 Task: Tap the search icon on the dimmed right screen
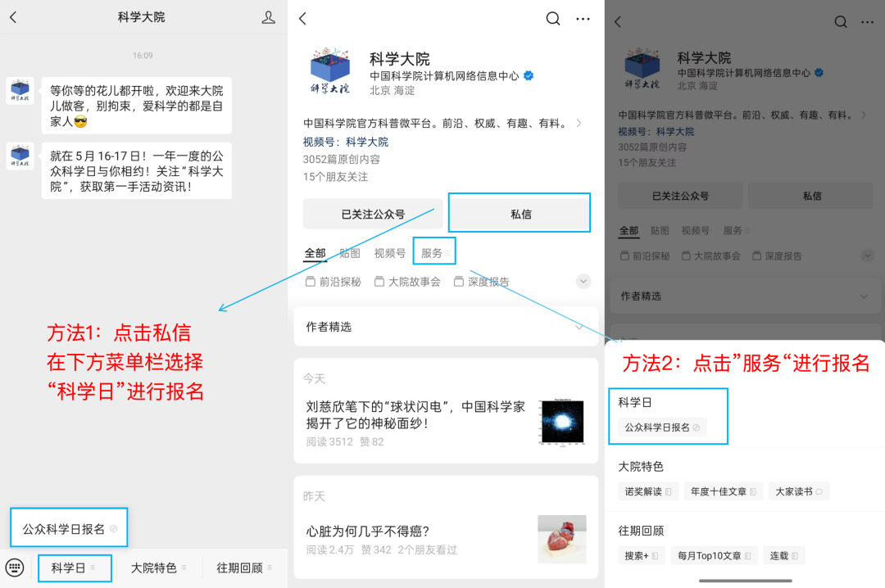pos(841,22)
